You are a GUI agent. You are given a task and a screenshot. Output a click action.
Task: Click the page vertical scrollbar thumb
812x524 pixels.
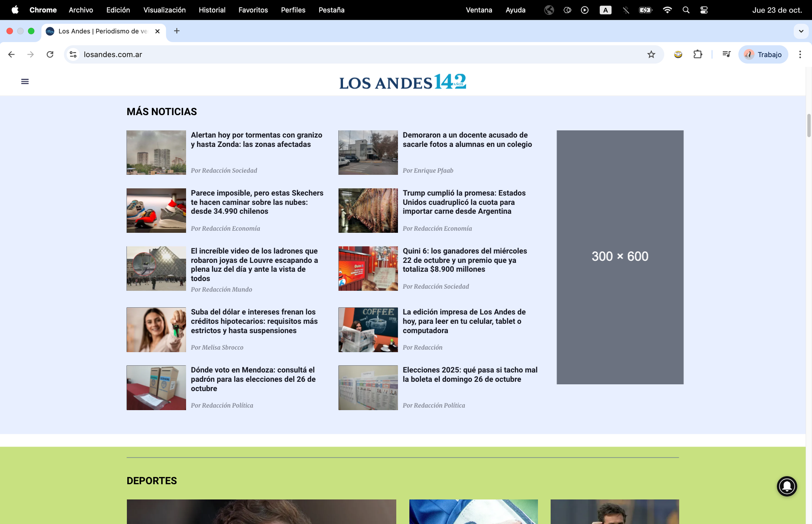pos(809,125)
